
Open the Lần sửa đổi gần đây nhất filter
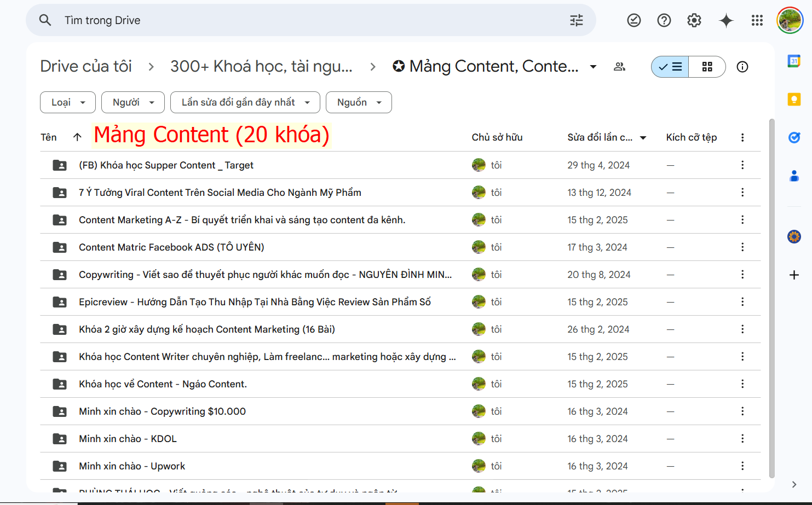point(245,102)
